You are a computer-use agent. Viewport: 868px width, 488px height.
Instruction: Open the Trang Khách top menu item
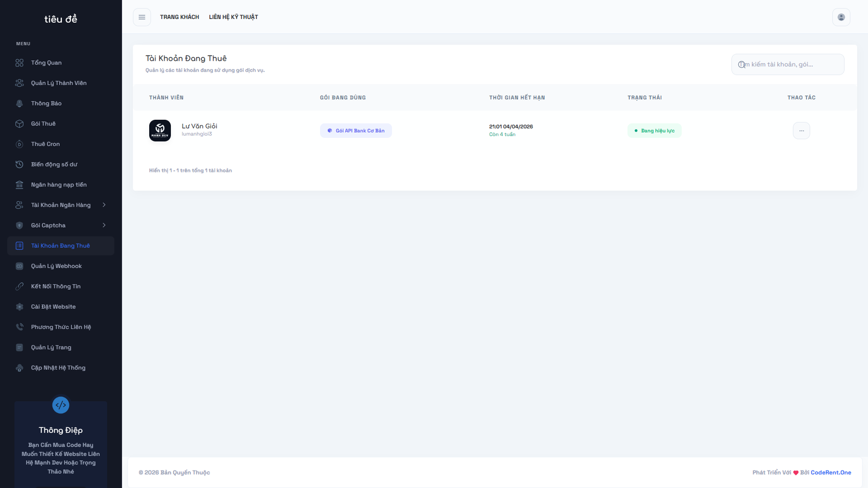(180, 17)
